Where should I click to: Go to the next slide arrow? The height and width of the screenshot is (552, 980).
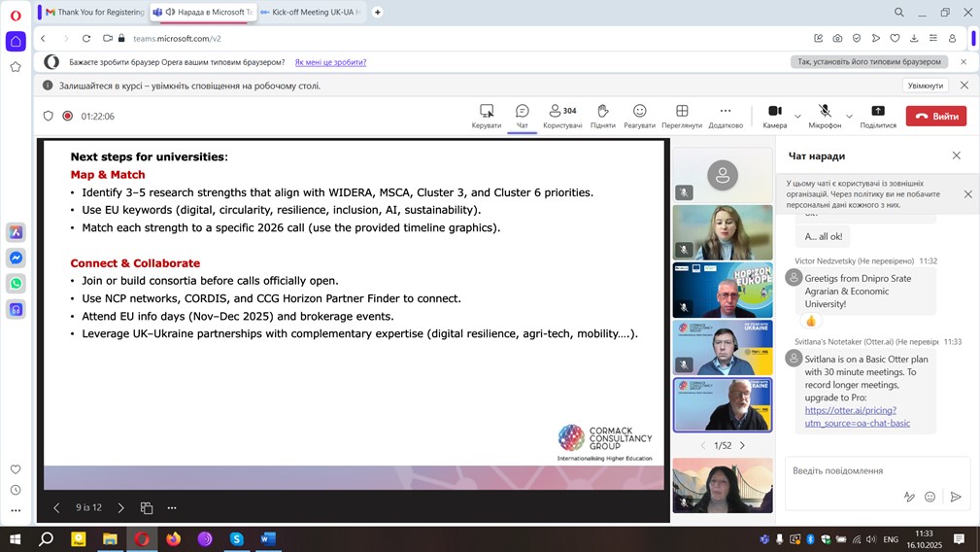[120, 507]
